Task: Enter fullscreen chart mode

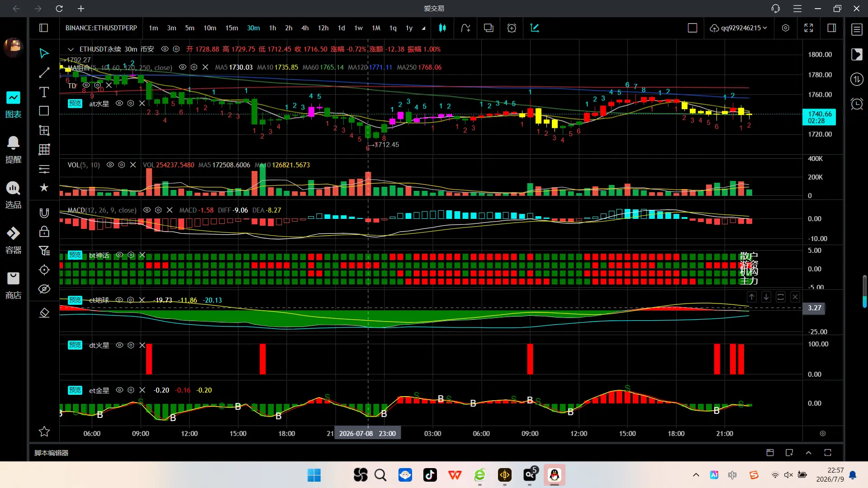Action: [x=808, y=28]
